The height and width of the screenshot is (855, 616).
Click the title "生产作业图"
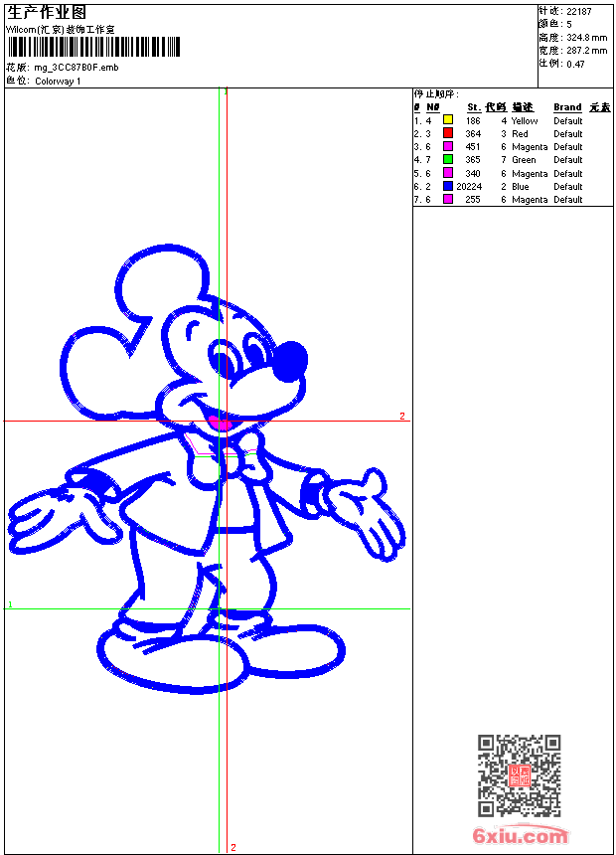(x=47, y=13)
